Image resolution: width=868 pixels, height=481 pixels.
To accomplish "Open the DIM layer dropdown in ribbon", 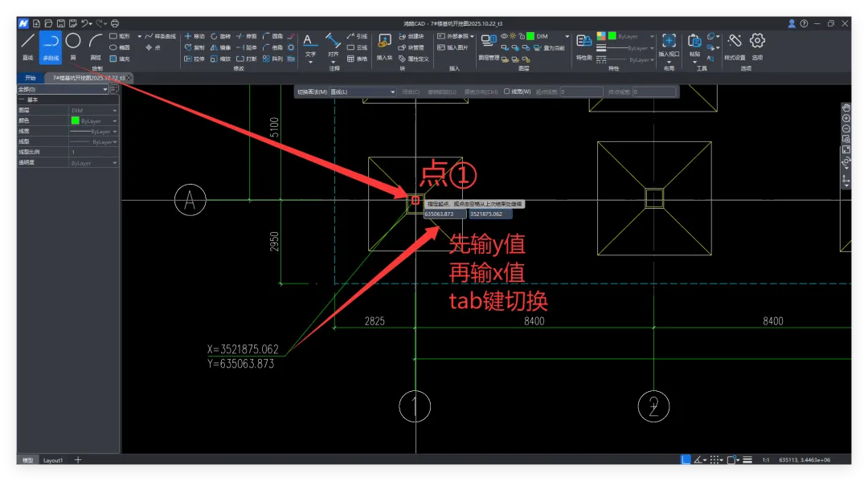I will pos(567,37).
